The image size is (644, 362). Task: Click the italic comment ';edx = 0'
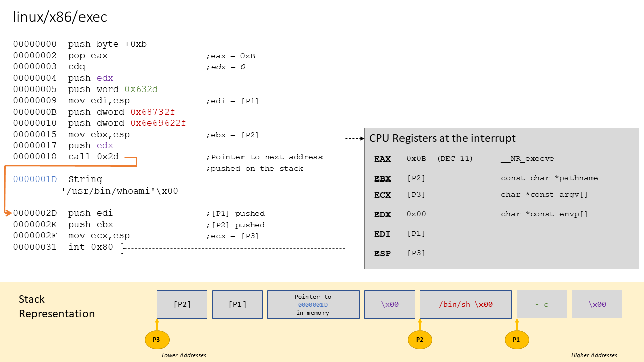click(x=225, y=67)
